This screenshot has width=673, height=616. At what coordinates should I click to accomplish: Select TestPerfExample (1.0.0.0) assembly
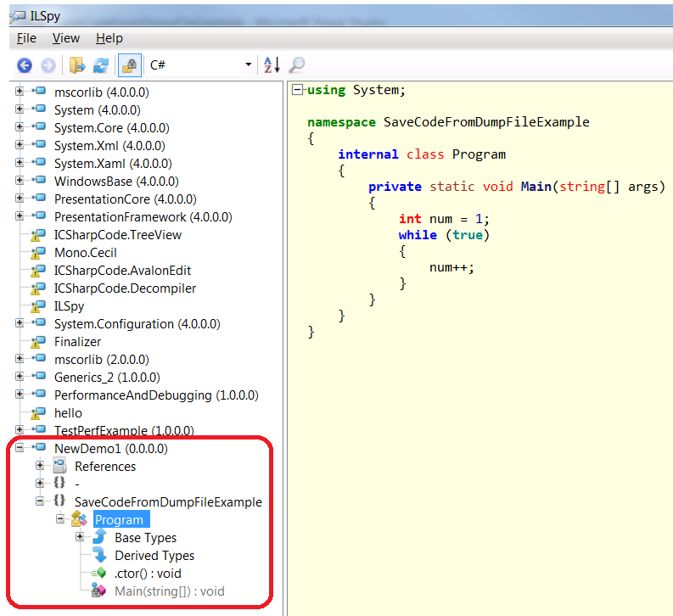(124, 430)
